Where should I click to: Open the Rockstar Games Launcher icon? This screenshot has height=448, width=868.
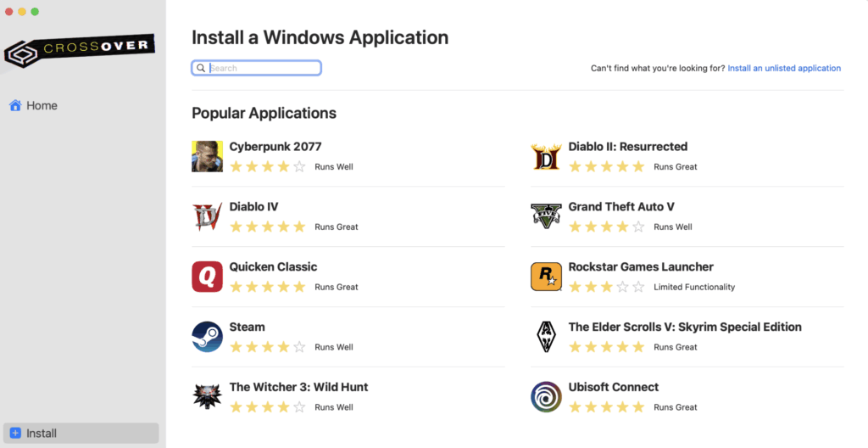click(x=546, y=277)
